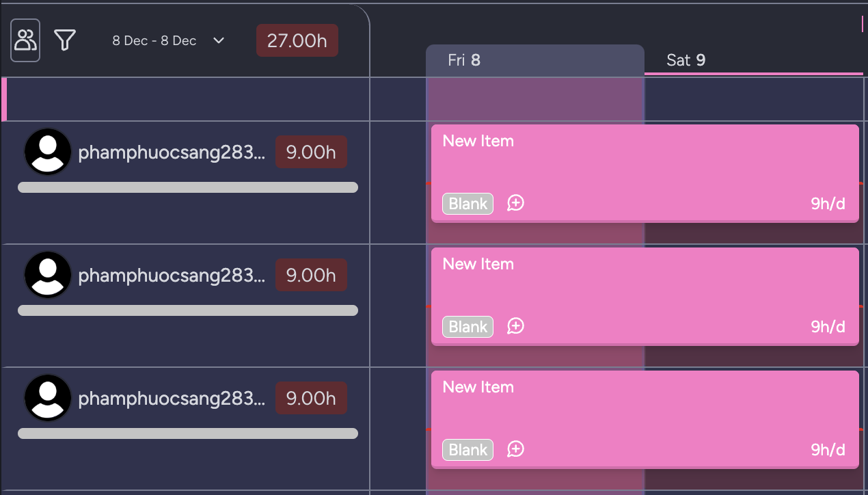
Task: Click the second row's phamphuocsang283 username
Action: [171, 276]
